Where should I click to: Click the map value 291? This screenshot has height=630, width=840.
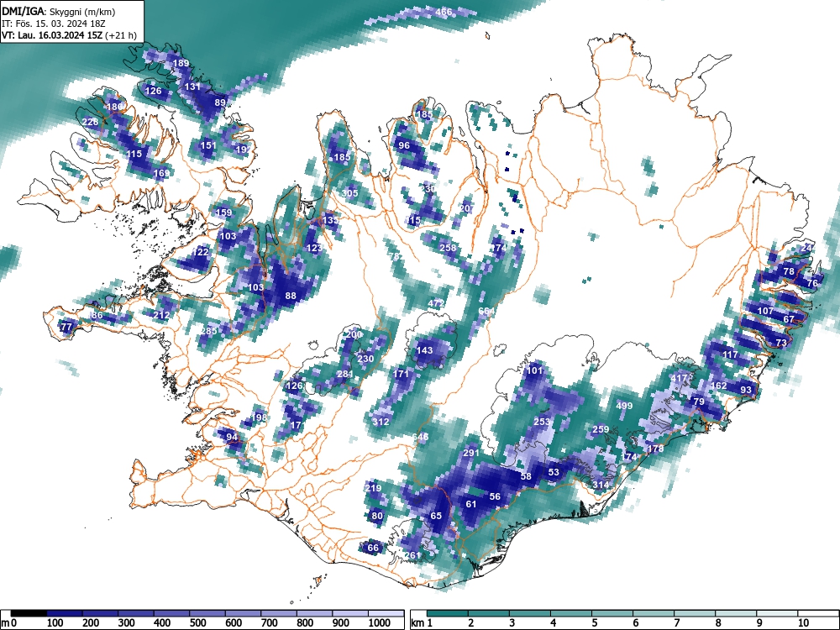[x=471, y=453]
